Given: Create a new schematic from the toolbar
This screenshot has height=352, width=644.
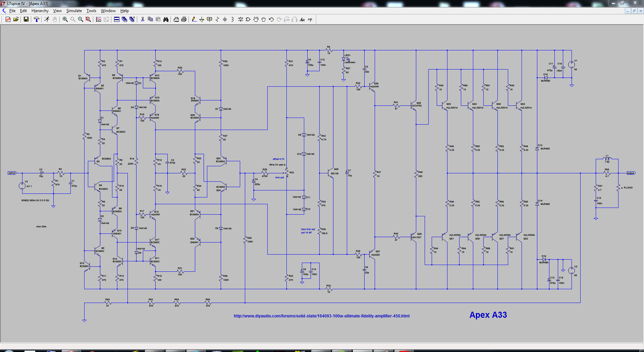Looking at the screenshot, I should pyautogui.click(x=8, y=19).
